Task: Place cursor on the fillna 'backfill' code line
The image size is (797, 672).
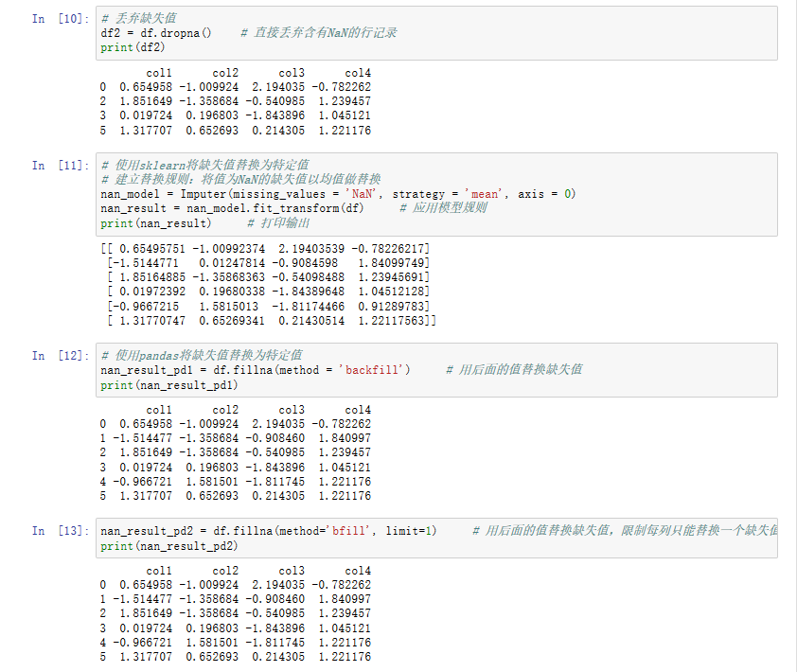Action: (255, 370)
